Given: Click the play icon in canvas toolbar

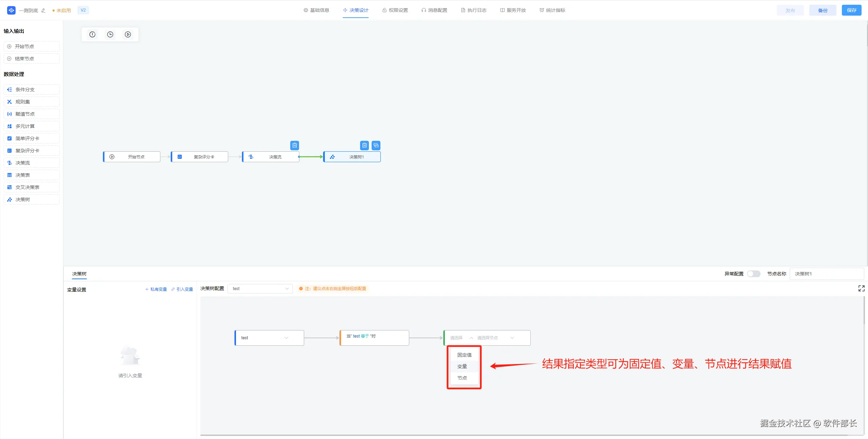Looking at the screenshot, I should click(128, 34).
